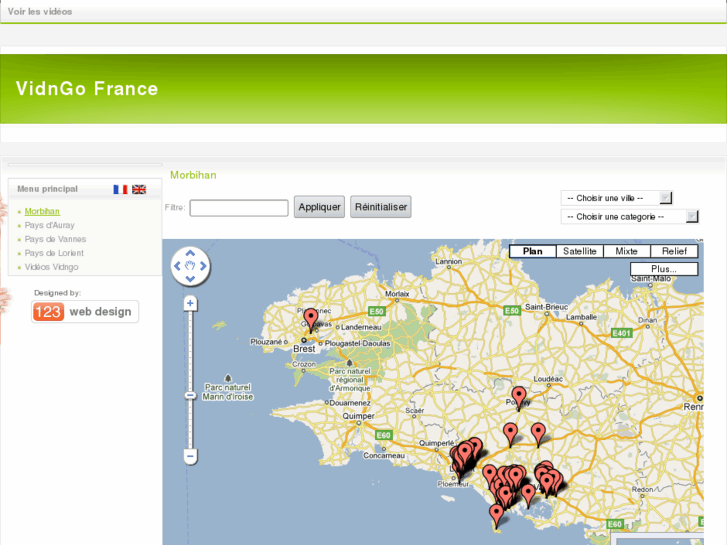Open the Choisir une categorie dropdown

tap(629, 217)
